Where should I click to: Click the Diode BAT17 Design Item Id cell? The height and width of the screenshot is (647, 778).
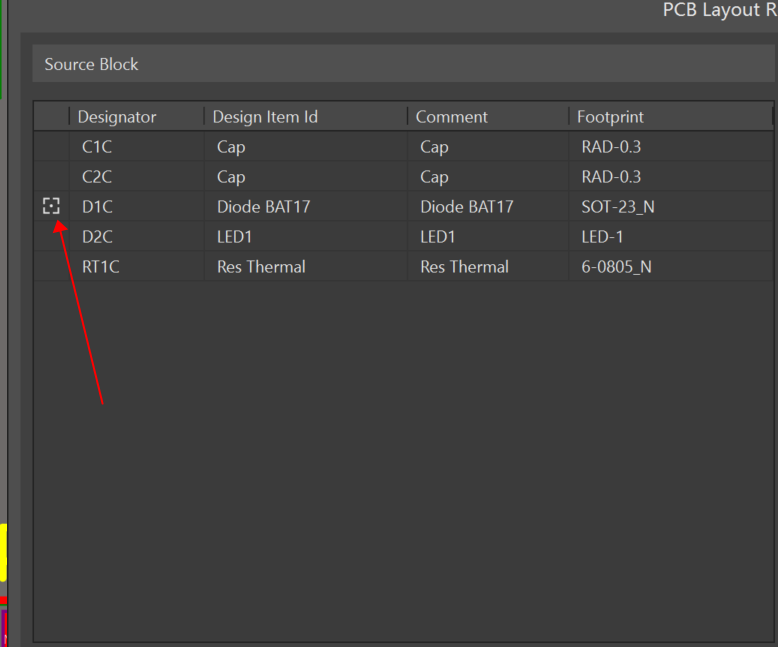(263, 207)
